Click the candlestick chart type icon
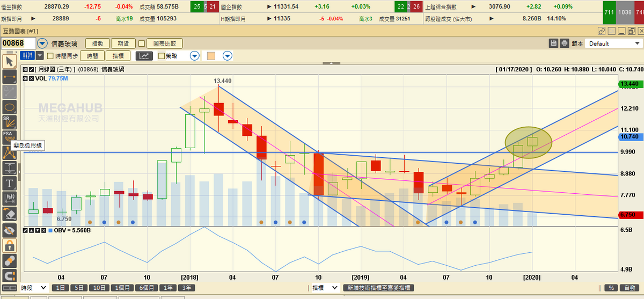 [x=27, y=55]
